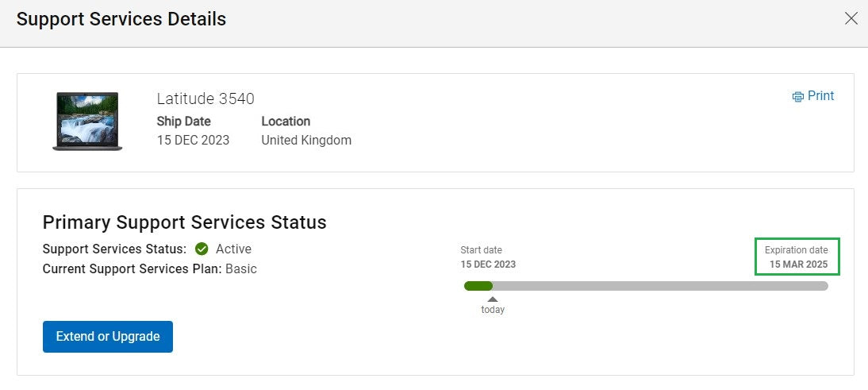Click the Ship Date value 15 DEC 2023
The height and width of the screenshot is (390, 868).
pyautogui.click(x=193, y=140)
